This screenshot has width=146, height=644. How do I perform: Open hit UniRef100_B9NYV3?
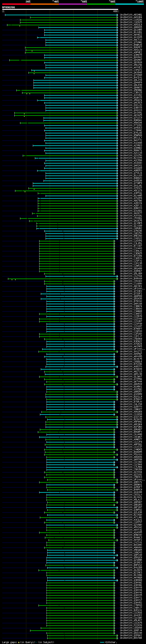tap(131, 208)
